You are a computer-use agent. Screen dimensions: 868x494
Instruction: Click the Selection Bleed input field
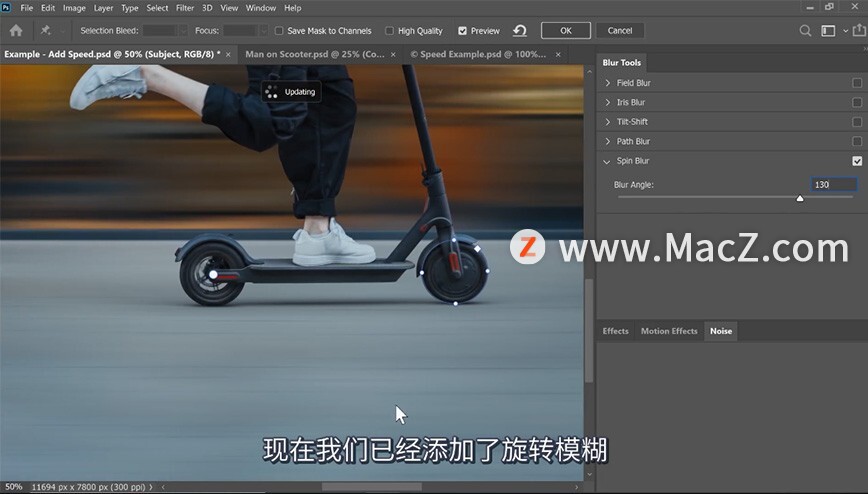(160, 31)
